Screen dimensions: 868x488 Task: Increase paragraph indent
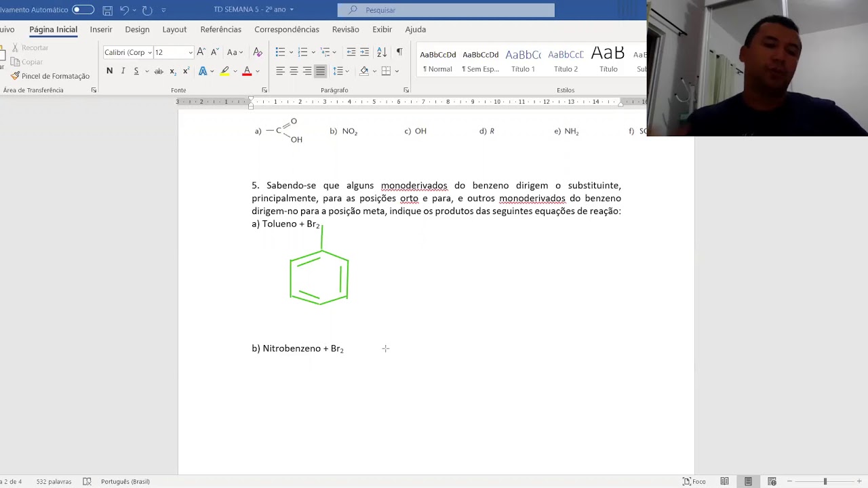pyautogui.click(x=365, y=52)
